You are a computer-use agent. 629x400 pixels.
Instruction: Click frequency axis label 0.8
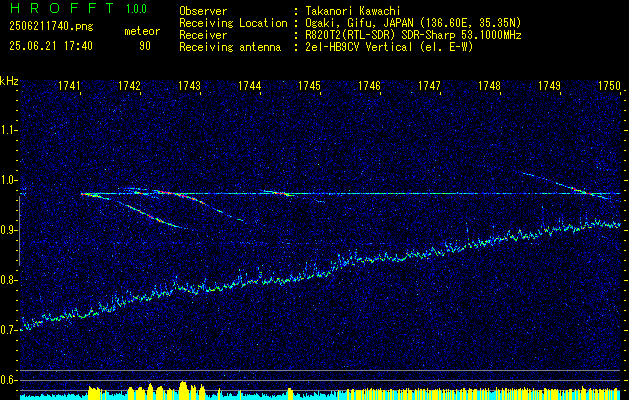(9, 280)
